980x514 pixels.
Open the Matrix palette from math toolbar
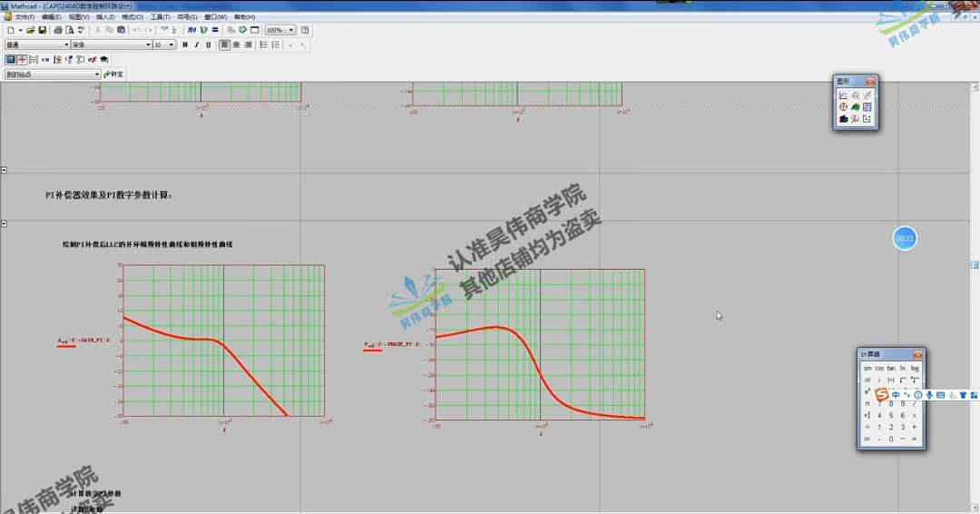click(x=34, y=59)
